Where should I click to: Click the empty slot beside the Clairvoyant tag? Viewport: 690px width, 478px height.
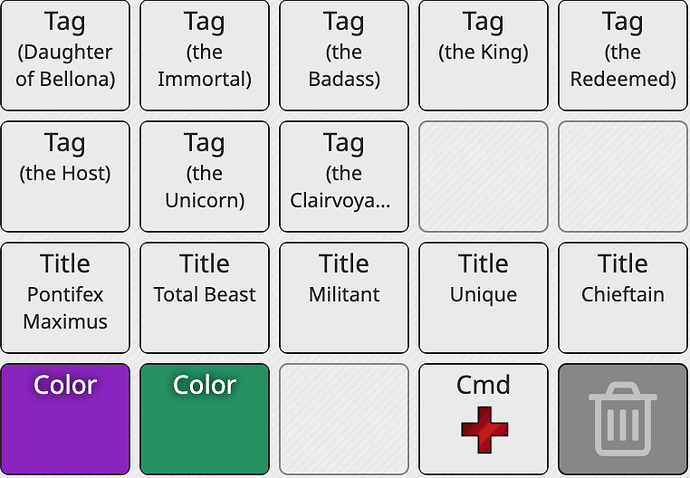pos(483,176)
